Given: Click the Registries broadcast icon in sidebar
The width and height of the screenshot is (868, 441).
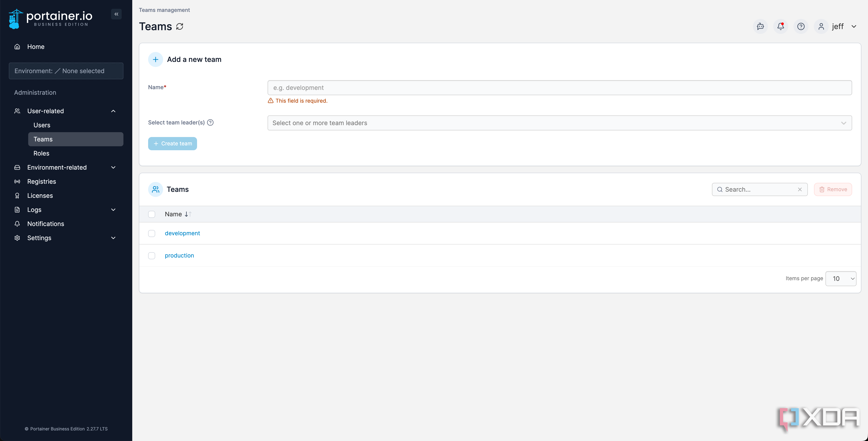Looking at the screenshot, I should [x=17, y=182].
